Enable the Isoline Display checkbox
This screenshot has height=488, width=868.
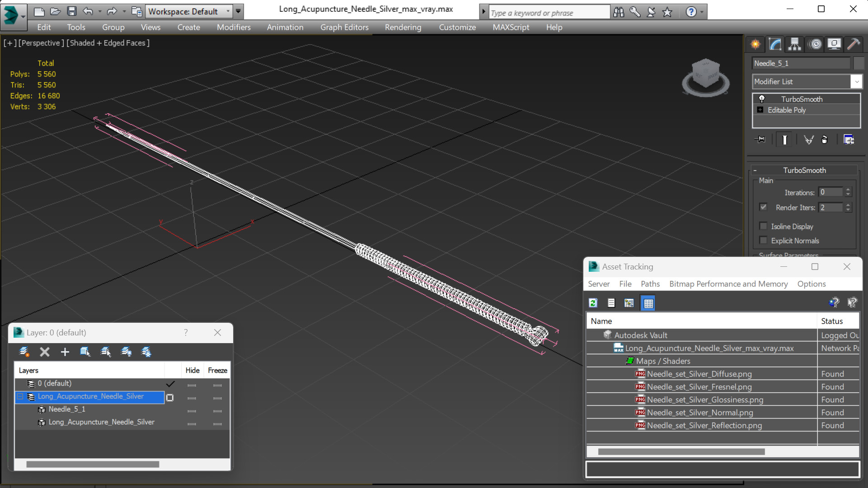click(763, 226)
